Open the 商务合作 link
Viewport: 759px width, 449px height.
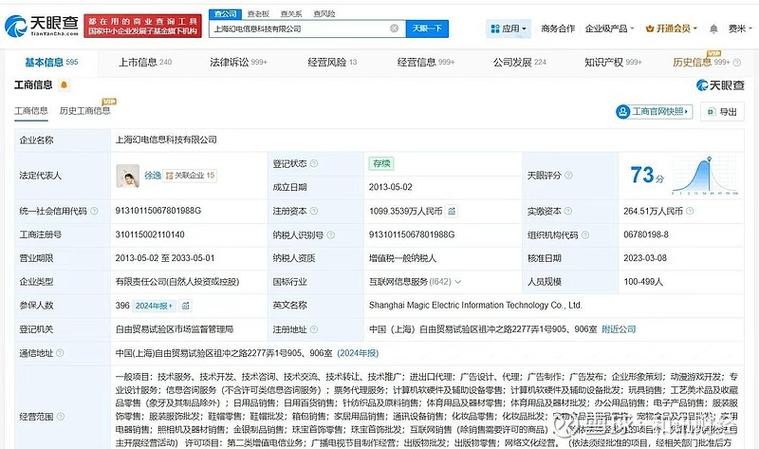(x=558, y=29)
